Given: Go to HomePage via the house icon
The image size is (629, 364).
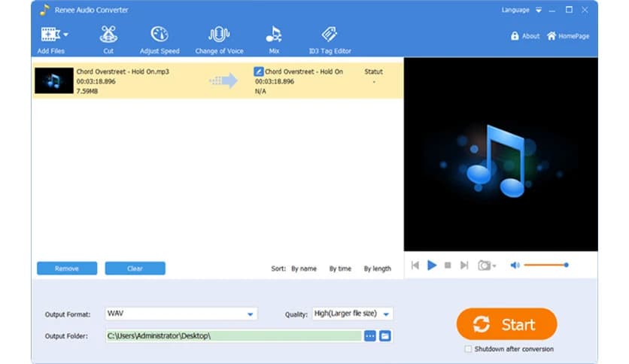Looking at the screenshot, I should pyautogui.click(x=552, y=36).
